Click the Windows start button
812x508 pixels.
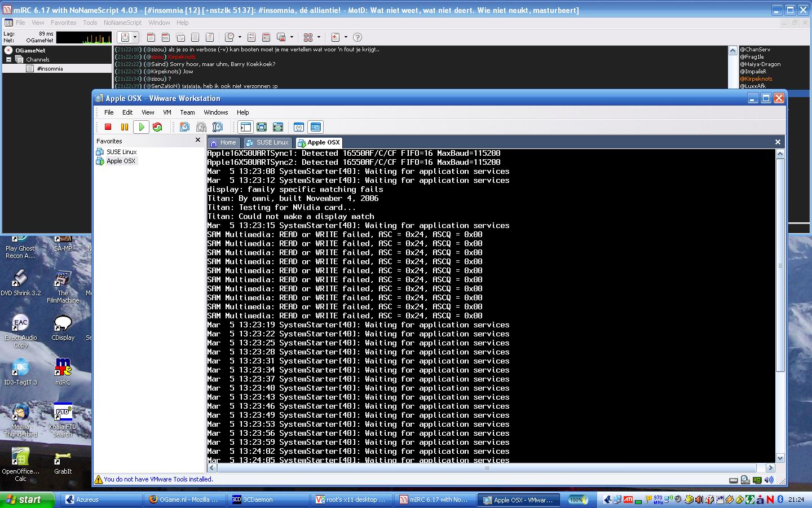tap(24, 500)
